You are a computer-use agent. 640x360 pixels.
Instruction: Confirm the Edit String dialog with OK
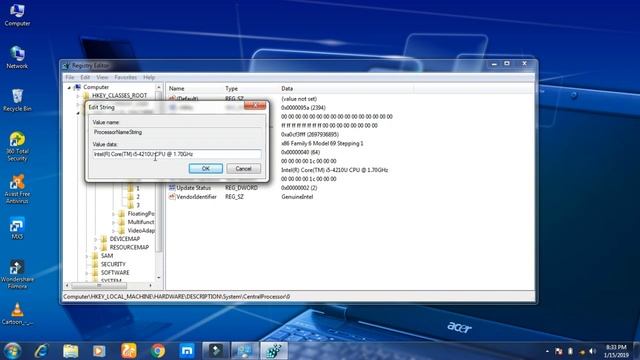[x=206, y=169]
